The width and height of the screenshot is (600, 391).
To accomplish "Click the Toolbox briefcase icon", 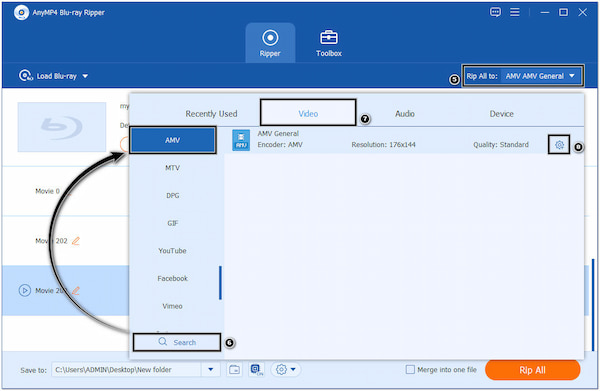I will click(x=329, y=37).
